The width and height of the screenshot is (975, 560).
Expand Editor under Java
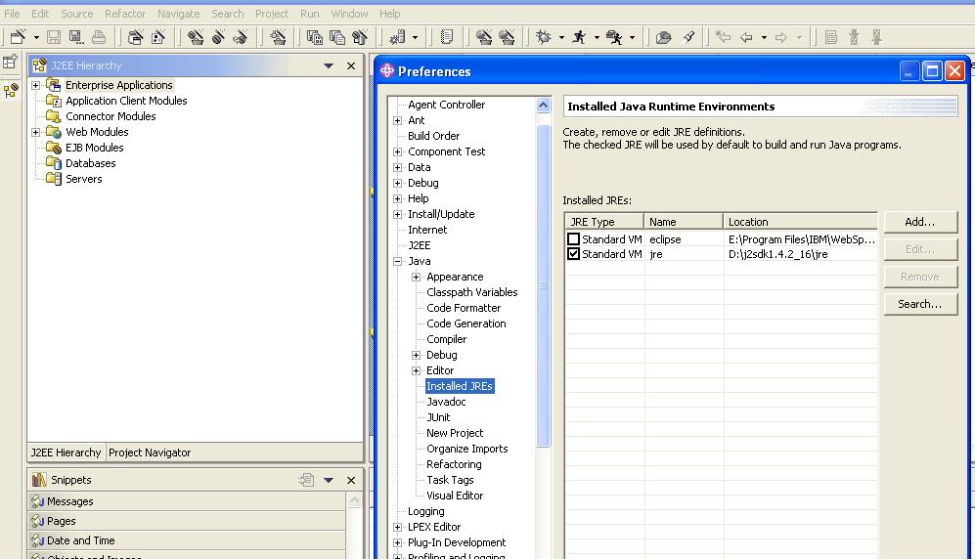417,370
